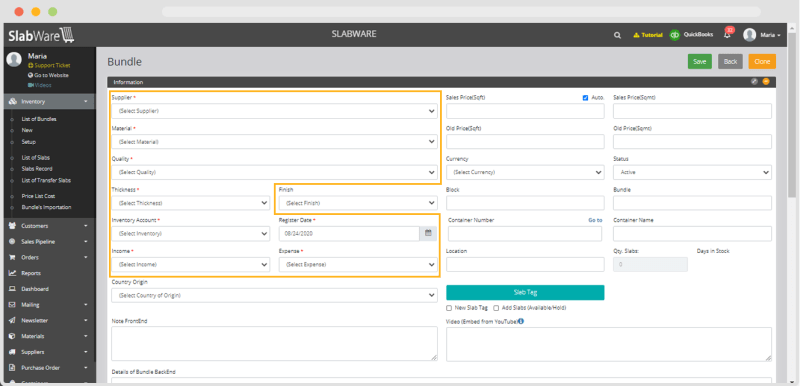
Task: Open the Support Ticket link
Action: click(49, 66)
